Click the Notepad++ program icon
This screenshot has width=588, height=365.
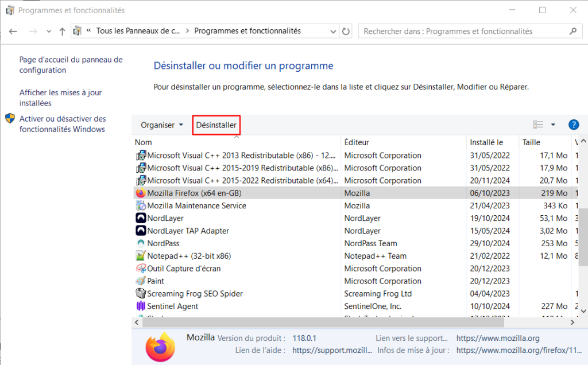[141, 255]
